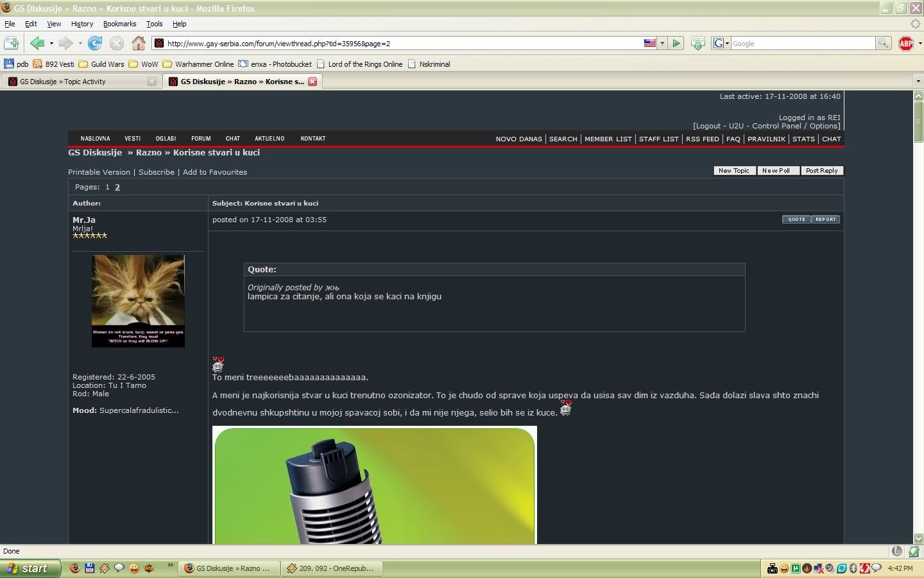Click the uTorrent tray icon
Viewport: 924px width, 578px height.
pyautogui.click(x=796, y=568)
